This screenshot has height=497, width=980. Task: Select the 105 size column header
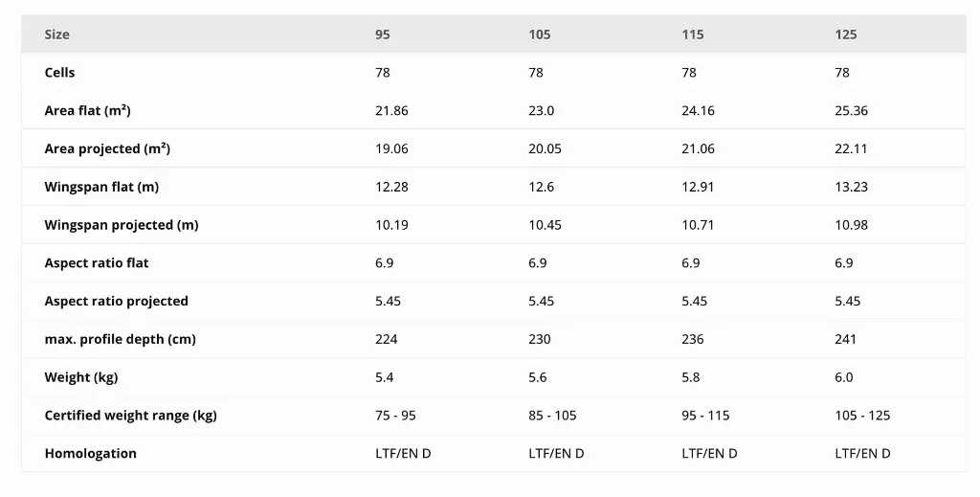coord(540,34)
